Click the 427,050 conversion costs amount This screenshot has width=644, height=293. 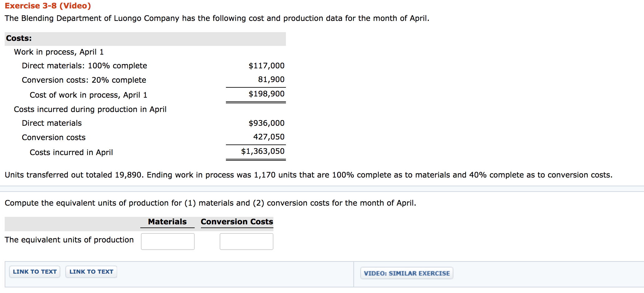coord(269,137)
